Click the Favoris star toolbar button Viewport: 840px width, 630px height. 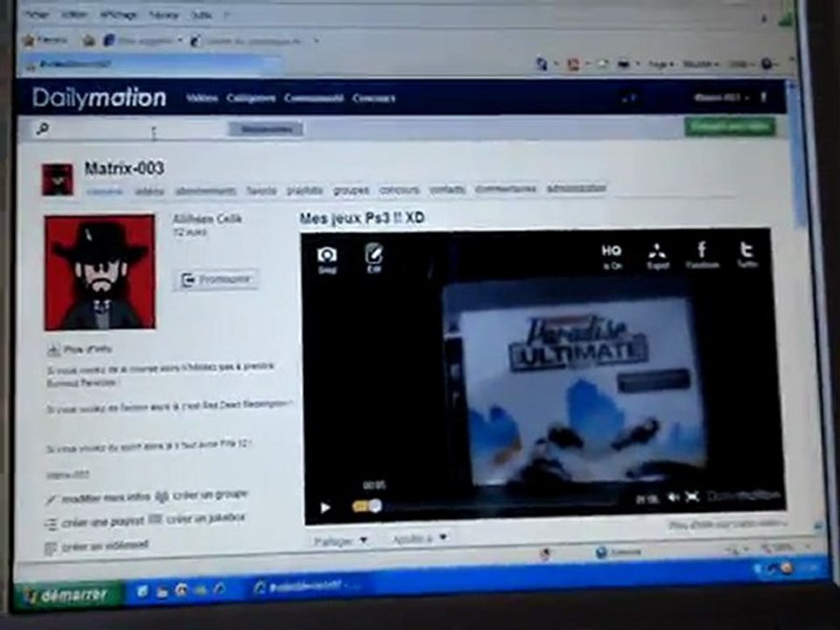point(45,39)
